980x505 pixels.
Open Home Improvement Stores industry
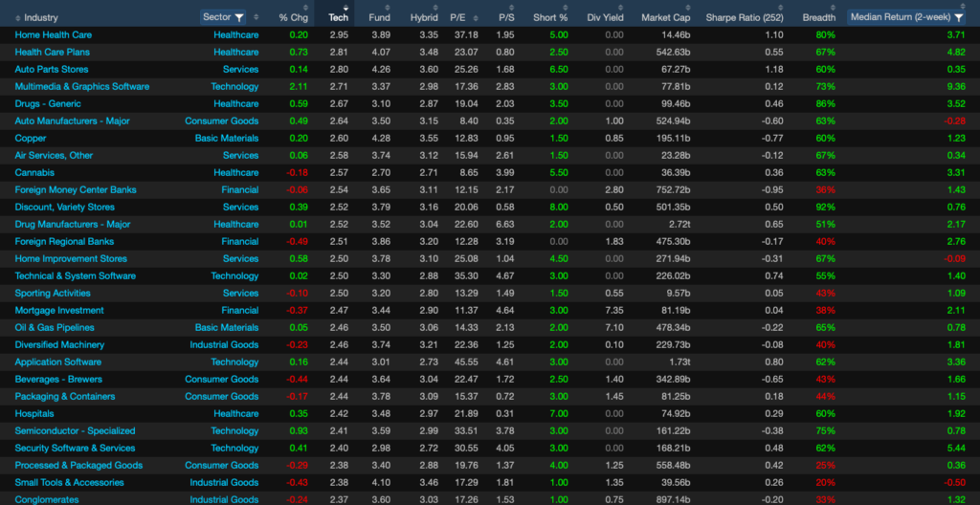pyautogui.click(x=71, y=259)
